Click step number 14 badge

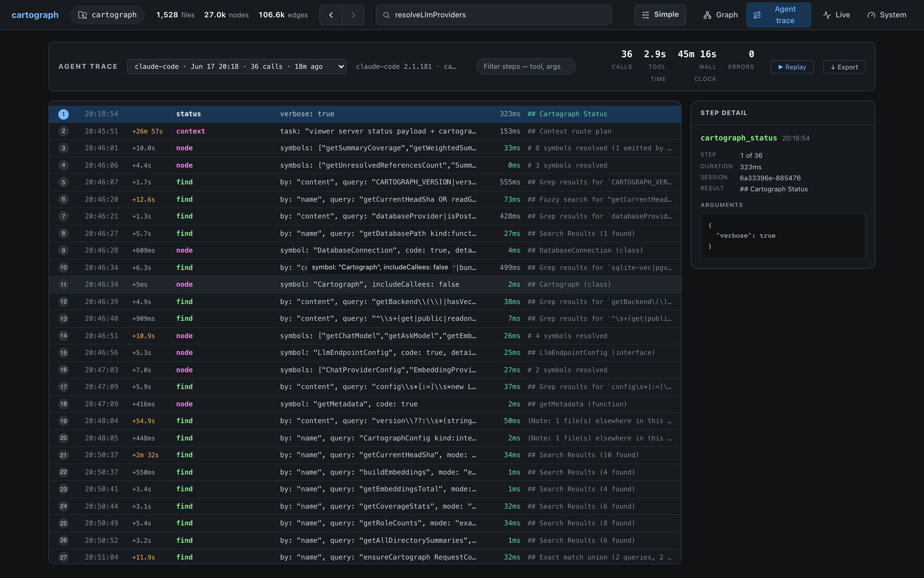(64, 336)
